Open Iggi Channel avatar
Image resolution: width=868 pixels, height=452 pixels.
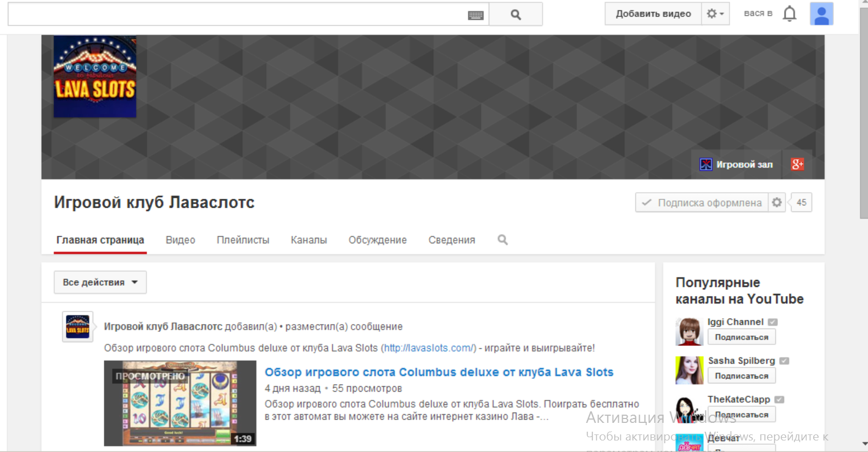(x=689, y=331)
